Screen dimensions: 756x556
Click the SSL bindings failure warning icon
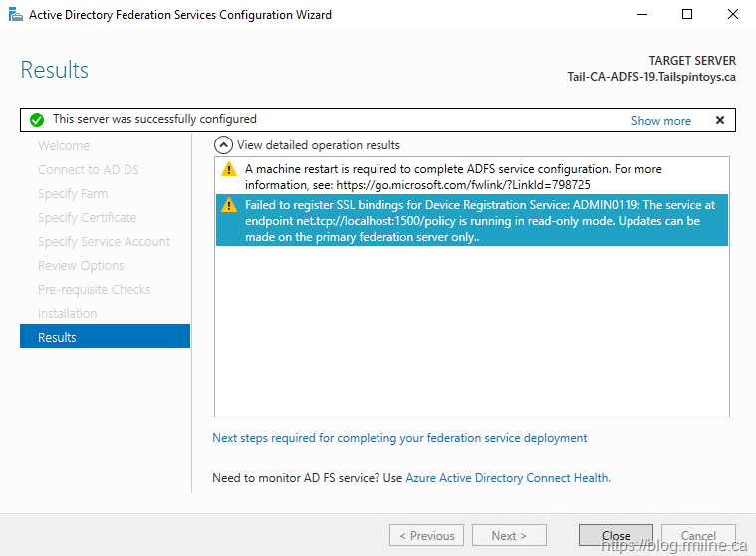(229, 205)
